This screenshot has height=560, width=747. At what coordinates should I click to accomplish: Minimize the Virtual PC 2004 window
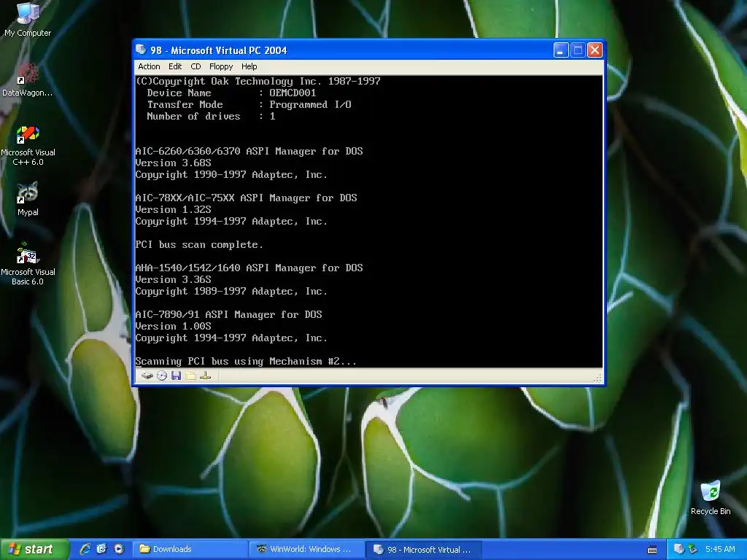(x=561, y=50)
